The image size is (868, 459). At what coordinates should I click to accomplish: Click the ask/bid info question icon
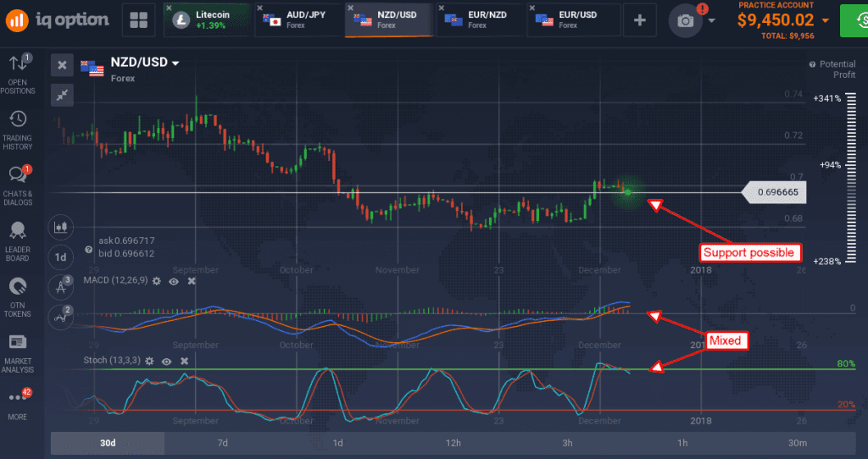tap(88, 250)
